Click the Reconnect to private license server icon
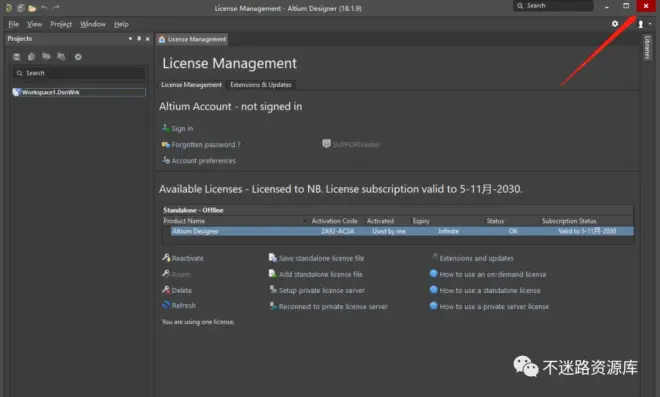This screenshot has width=660, height=397. (273, 306)
